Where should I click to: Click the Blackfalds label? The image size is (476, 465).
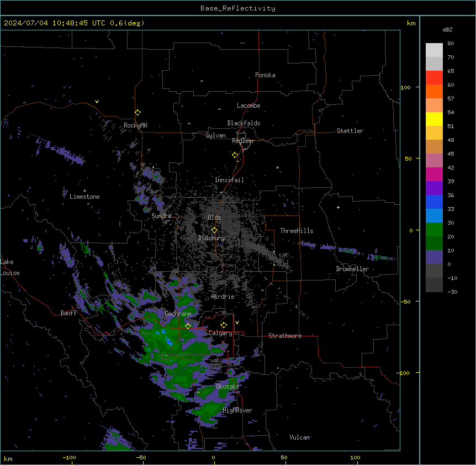[244, 123]
